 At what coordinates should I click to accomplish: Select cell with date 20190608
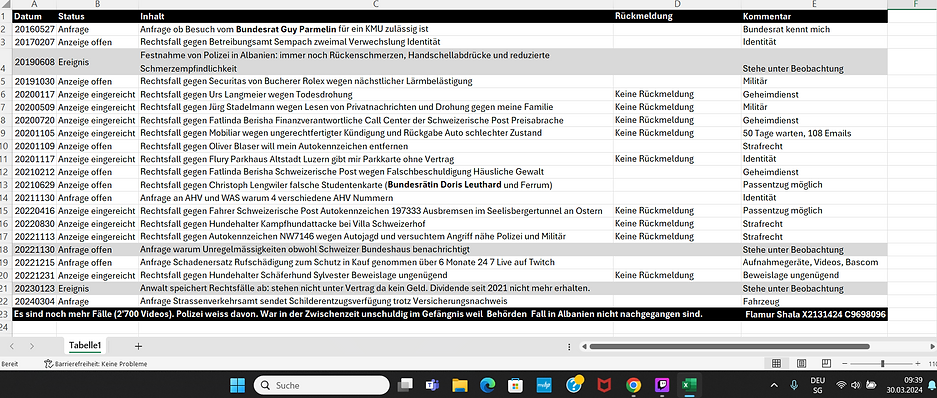(35, 62)
